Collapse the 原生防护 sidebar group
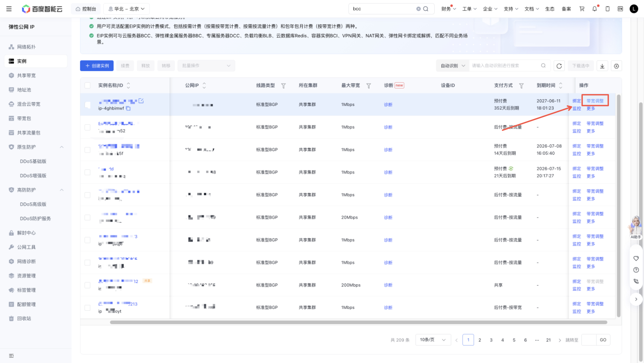 pyautogui.click(x=61, y=147)
